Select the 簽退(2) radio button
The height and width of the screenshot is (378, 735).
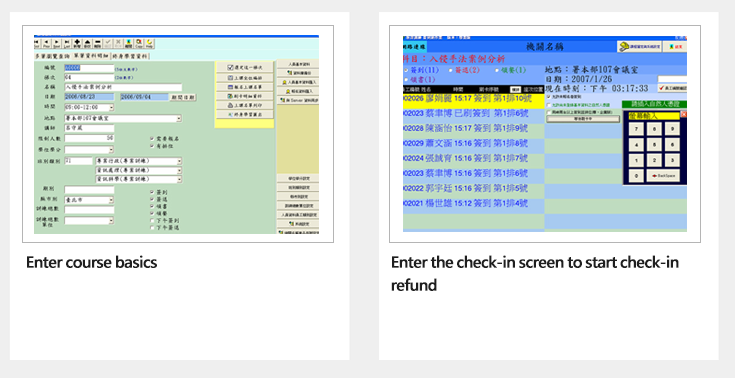pos(450,70)
